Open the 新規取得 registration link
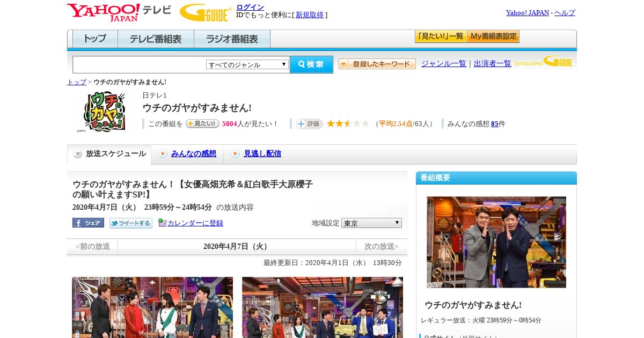 (310, 15)
